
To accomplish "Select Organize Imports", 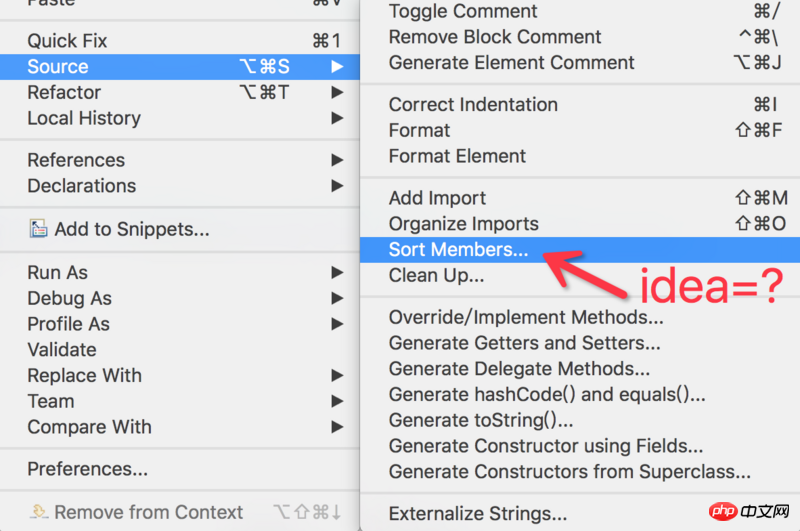I will coord(580,223).
